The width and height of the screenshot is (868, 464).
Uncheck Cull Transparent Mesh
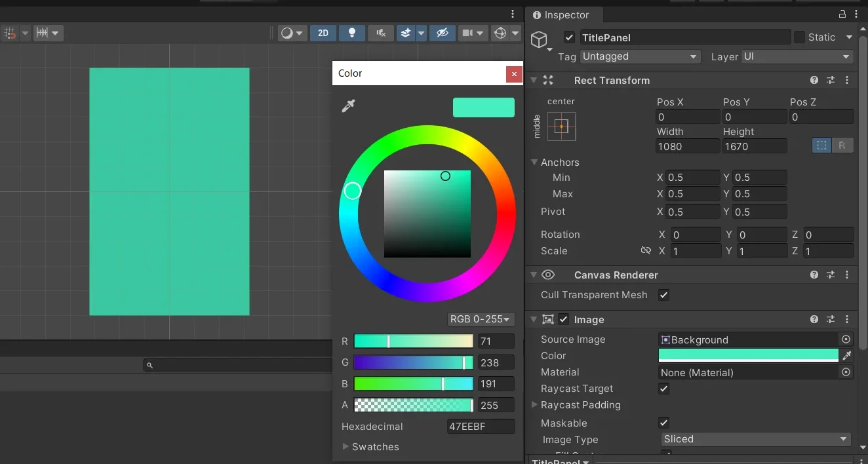click(664, 295)
